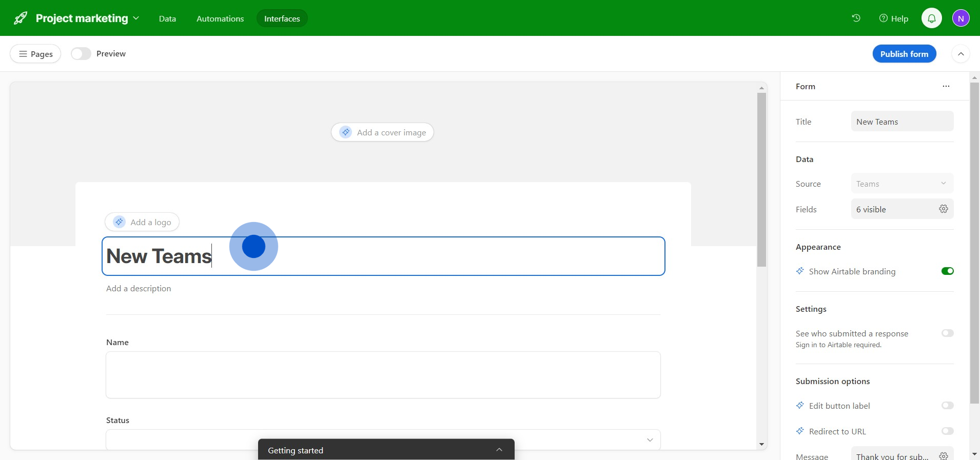Expand Project marketing base name dropdown

pyautogui.click(x=136, y=18)
